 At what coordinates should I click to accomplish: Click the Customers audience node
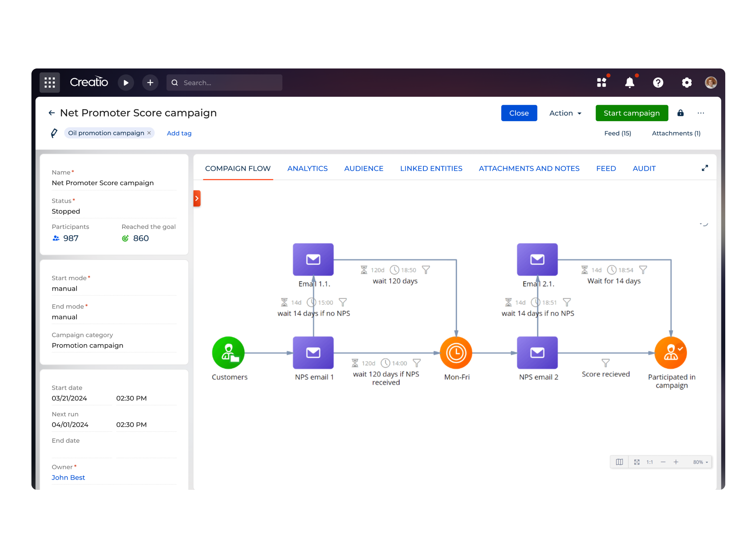coord(228,353)
